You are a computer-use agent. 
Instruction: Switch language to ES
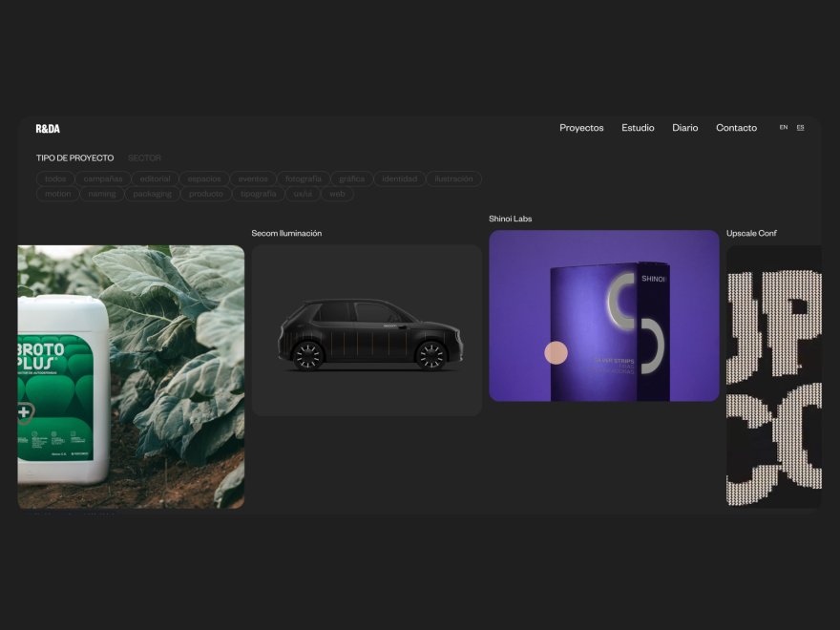pyautogui.click(x=800, y=128)
